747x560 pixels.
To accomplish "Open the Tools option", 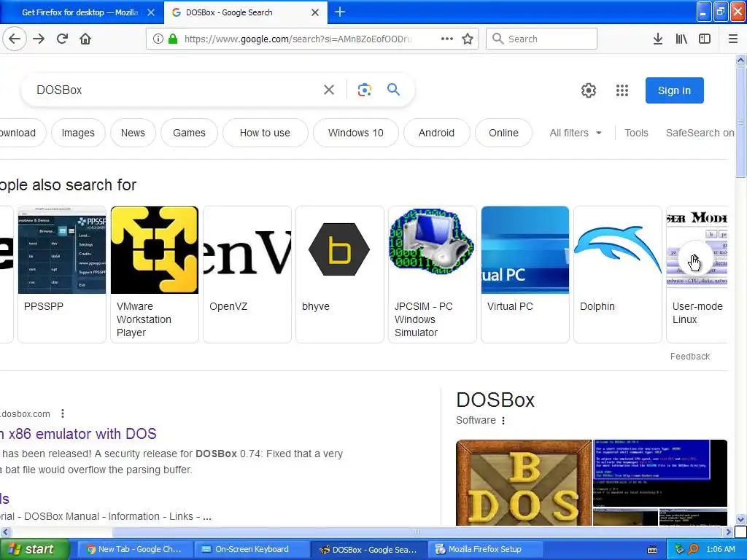I will (x=636, y=133).
